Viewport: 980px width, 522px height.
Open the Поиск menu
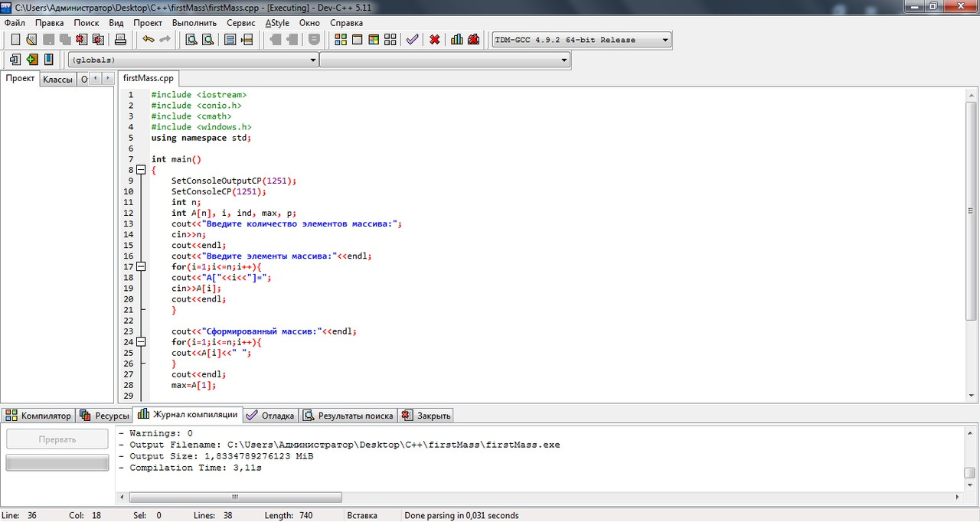tap(87, 23)
